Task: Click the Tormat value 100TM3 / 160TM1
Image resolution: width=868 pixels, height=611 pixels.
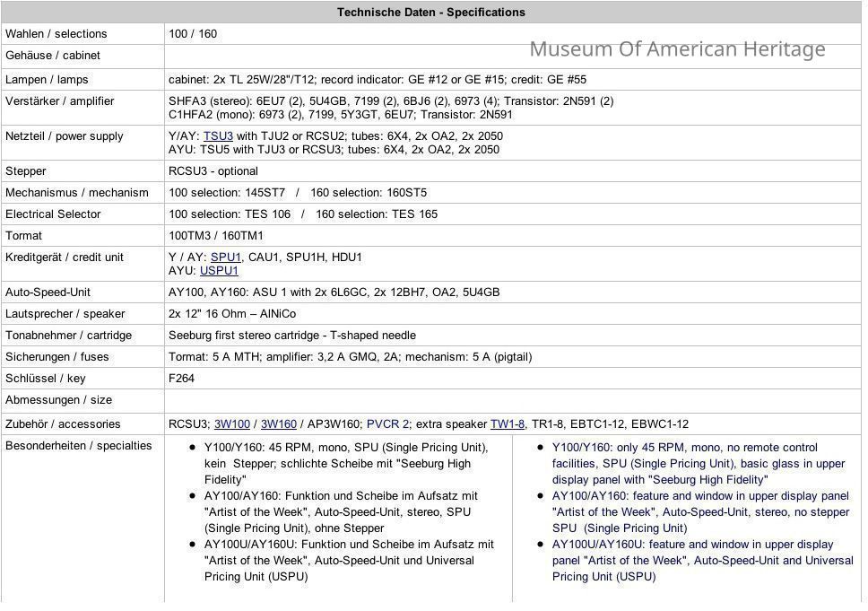Action: [x=216, y=236]
